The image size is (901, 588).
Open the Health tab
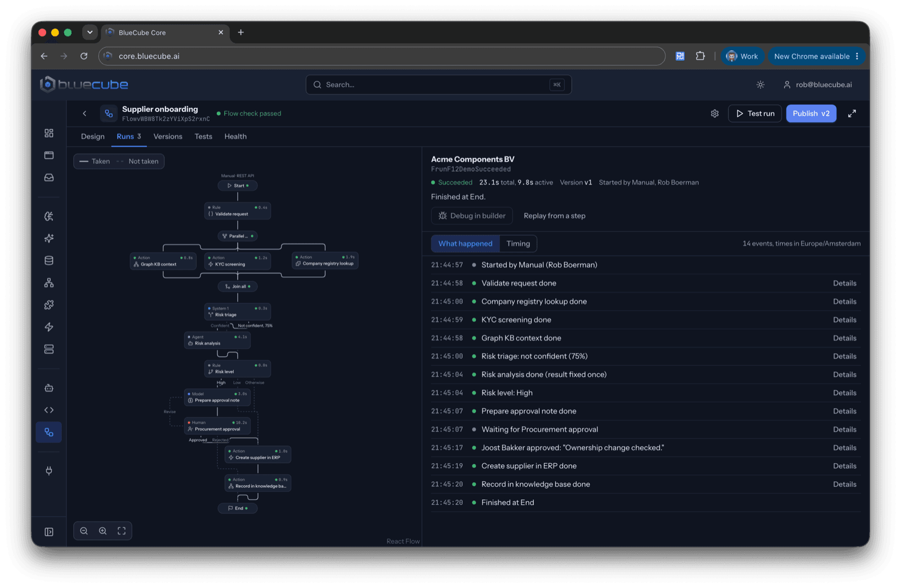[235, 137]
